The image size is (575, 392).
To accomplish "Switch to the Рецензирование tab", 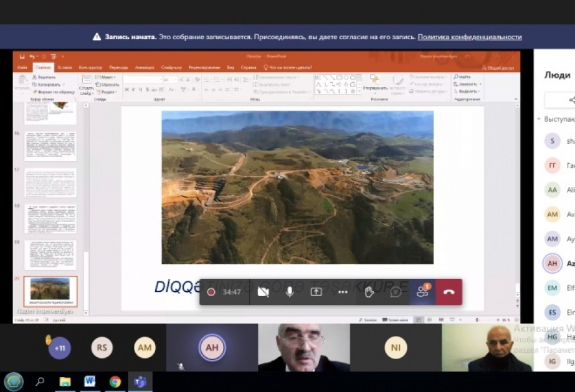I will (x=204, y=67).
